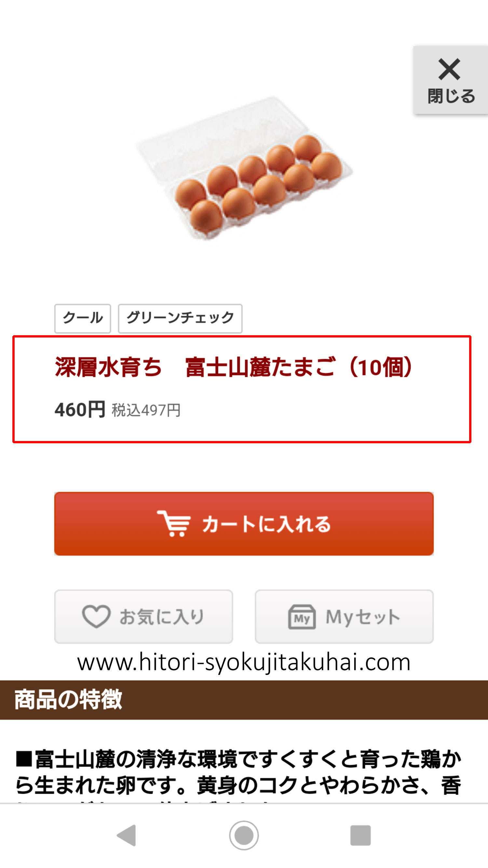This screenshot has width=488, height=868.
Task: Select the クール tag
Action: click(83, 318)
